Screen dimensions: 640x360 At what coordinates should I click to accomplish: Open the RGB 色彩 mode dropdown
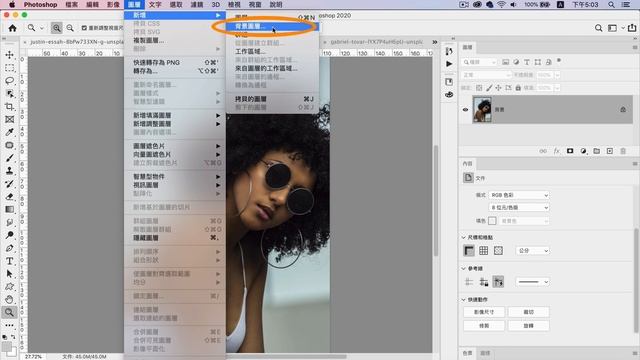click(x=519, y=195)
